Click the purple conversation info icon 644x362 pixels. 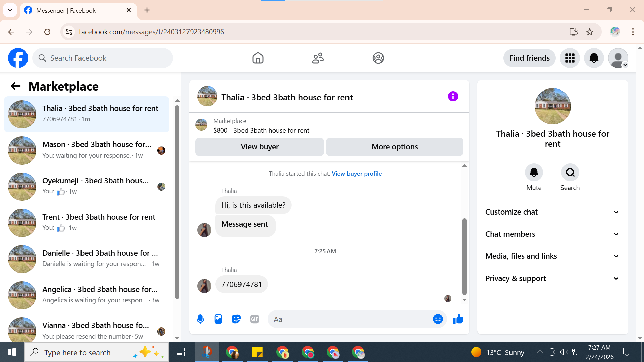tap(453, 97)
